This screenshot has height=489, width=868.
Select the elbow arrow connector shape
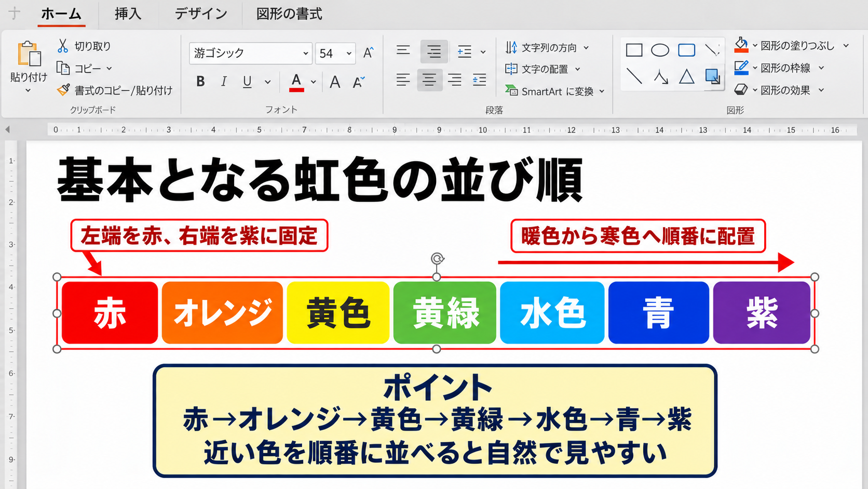pyautogui.click(x=660, y=77)
